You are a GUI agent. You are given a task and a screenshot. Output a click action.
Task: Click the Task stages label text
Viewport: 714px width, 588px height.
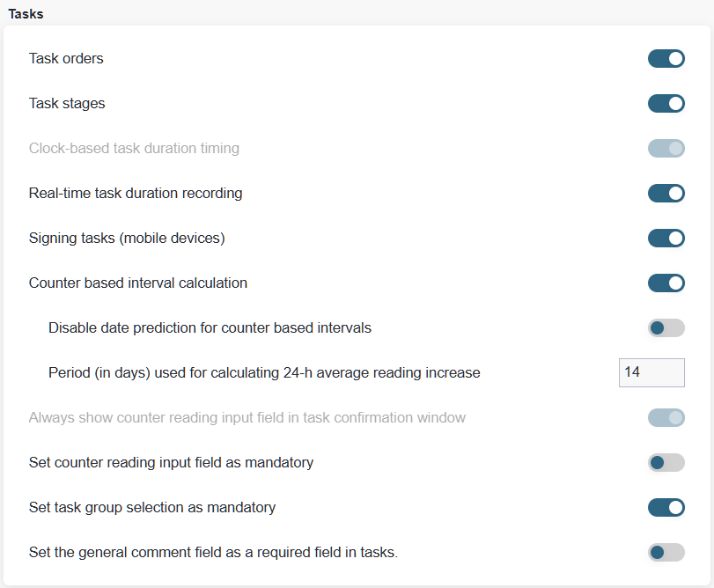tap(67, 104)
